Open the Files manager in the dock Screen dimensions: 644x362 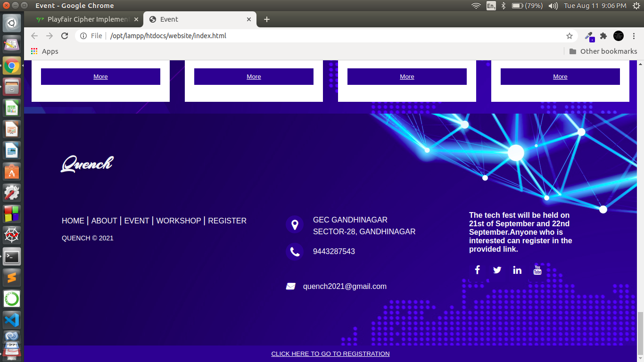pos(12,87)
